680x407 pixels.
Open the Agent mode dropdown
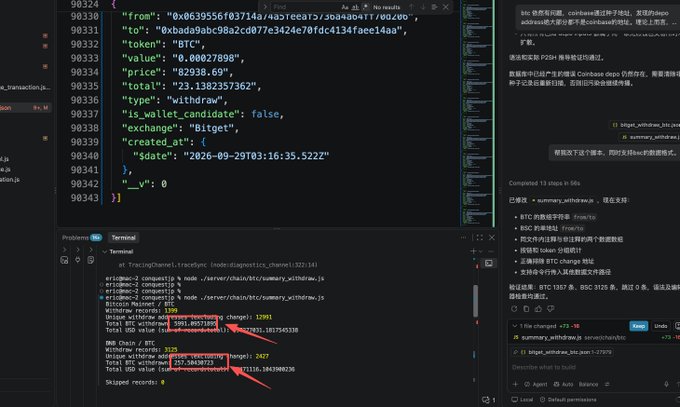point(536,384)
